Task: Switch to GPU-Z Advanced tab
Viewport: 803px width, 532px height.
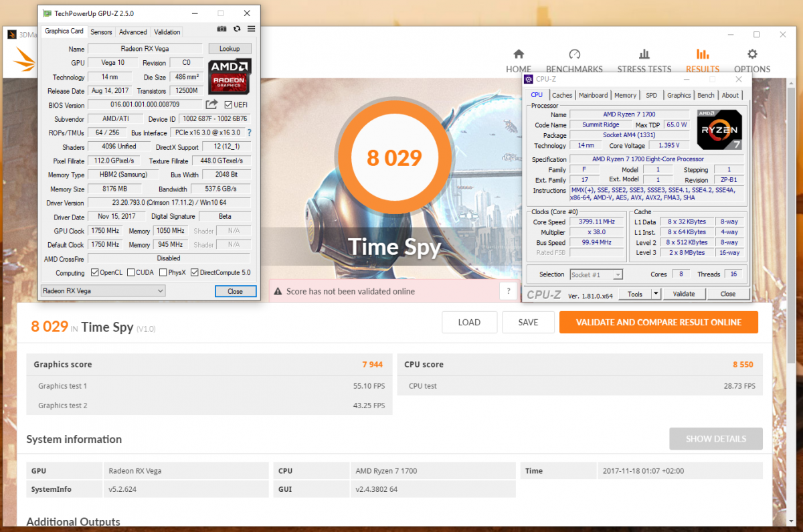Action: (x=133, y=31)
